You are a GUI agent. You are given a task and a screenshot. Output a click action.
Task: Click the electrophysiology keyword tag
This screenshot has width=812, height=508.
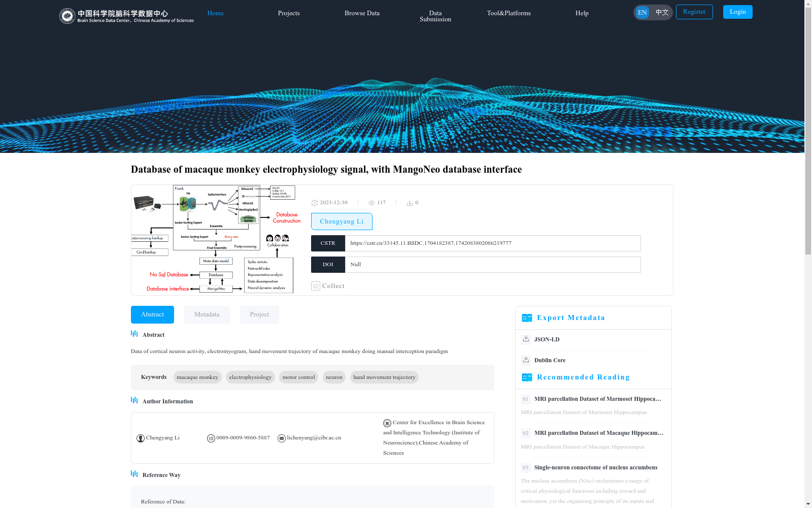pyautogui.click(x=250, y=377)
